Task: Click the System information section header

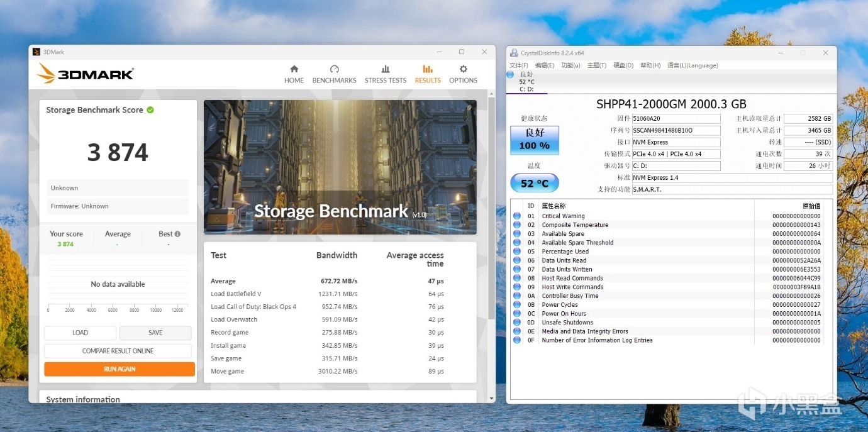Action: 83,399
